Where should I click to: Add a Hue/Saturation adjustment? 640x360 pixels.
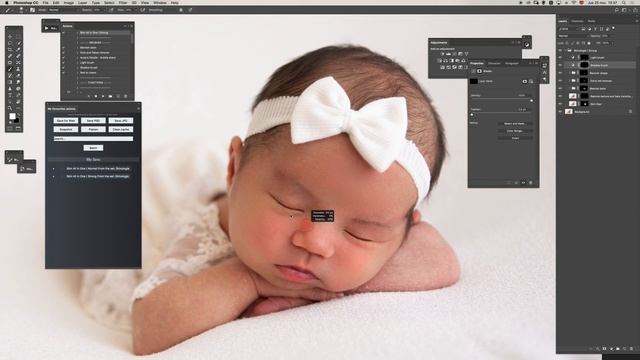440,61
